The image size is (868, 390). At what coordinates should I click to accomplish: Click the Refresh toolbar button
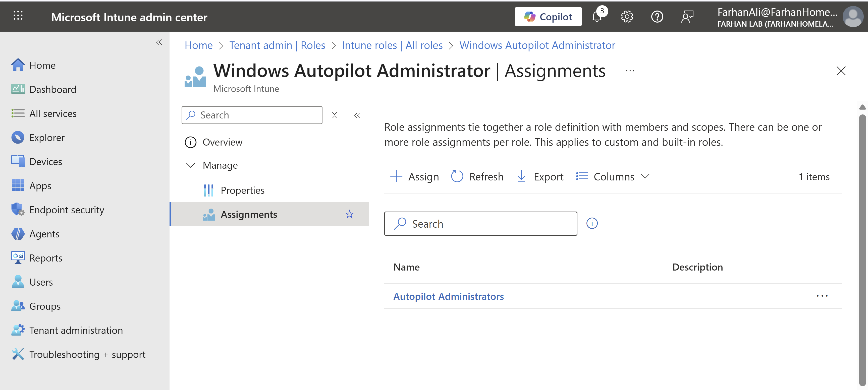click(477, 176)
